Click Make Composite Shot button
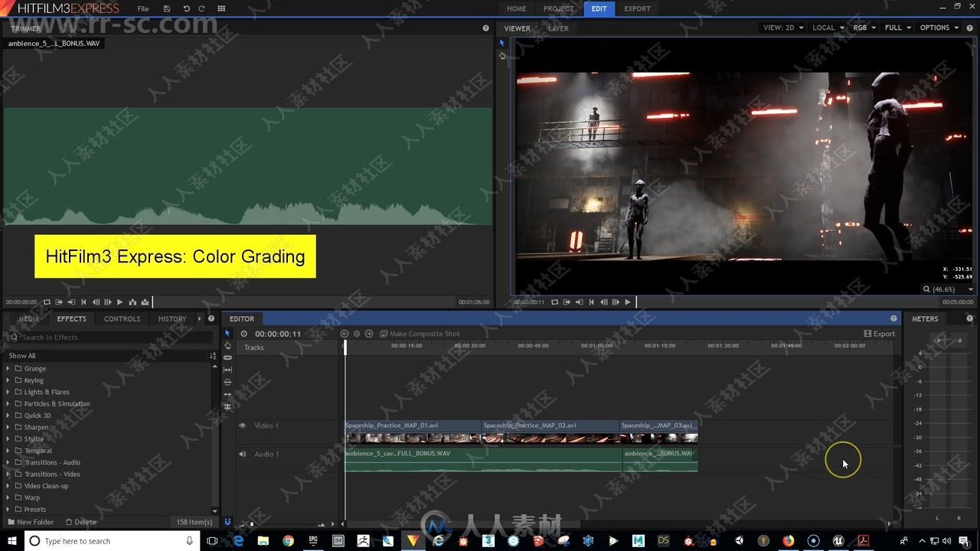Screen dimensions: 980x551 [x=420, y=334]
